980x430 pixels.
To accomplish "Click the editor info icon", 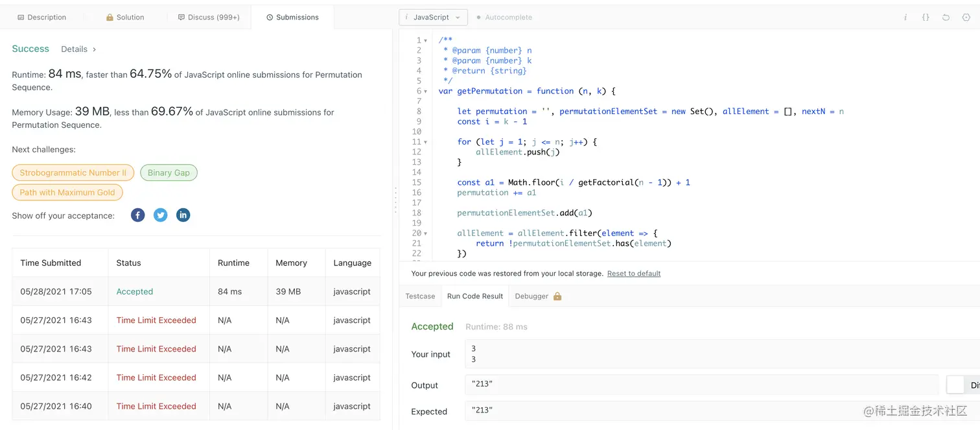I will 905,18.
